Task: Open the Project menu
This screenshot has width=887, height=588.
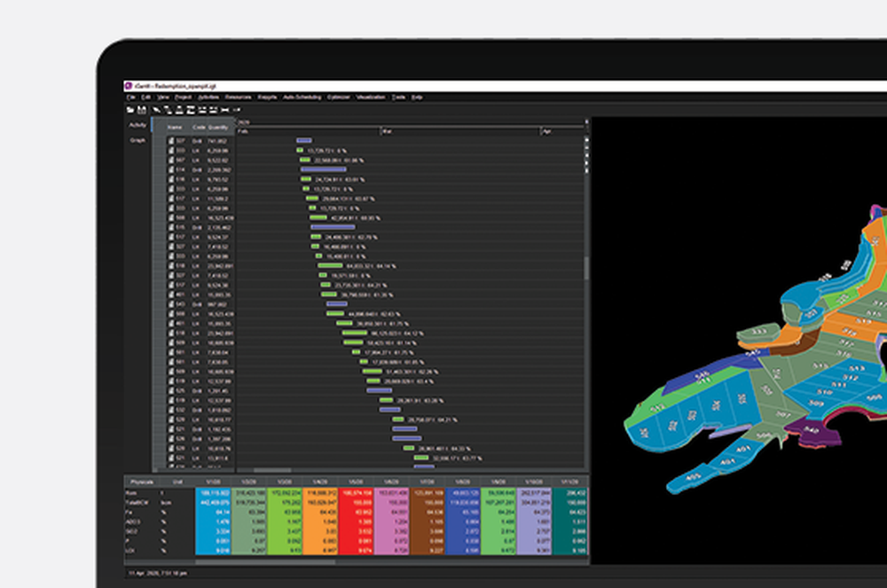Action: click(183, 98)
